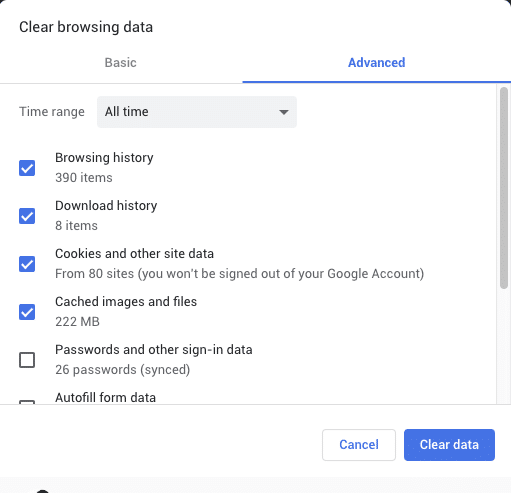Click the Cached images and files label
511x493 pixels.
126,301
